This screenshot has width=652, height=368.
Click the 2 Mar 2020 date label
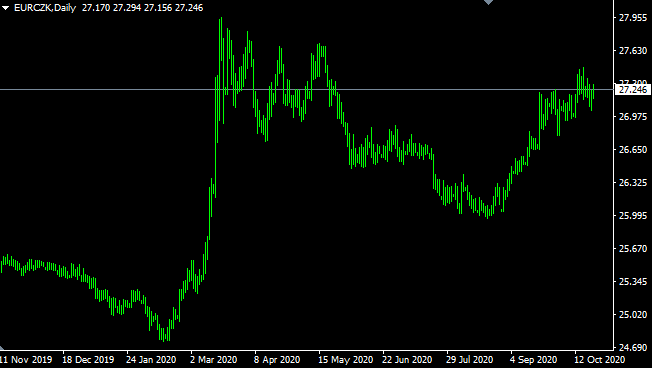click(214, 359)
